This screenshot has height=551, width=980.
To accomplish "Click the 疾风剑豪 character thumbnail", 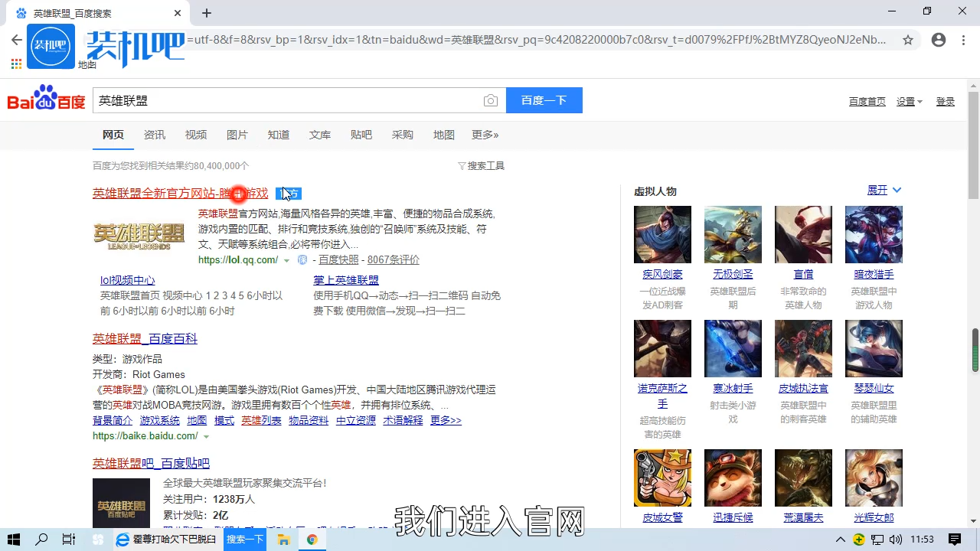I will tap(662, 234).
